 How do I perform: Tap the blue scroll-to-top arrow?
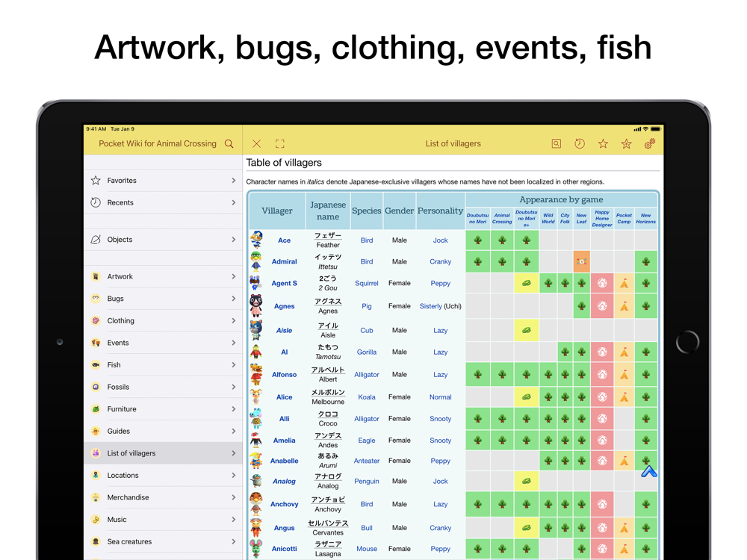coord(649,471)
